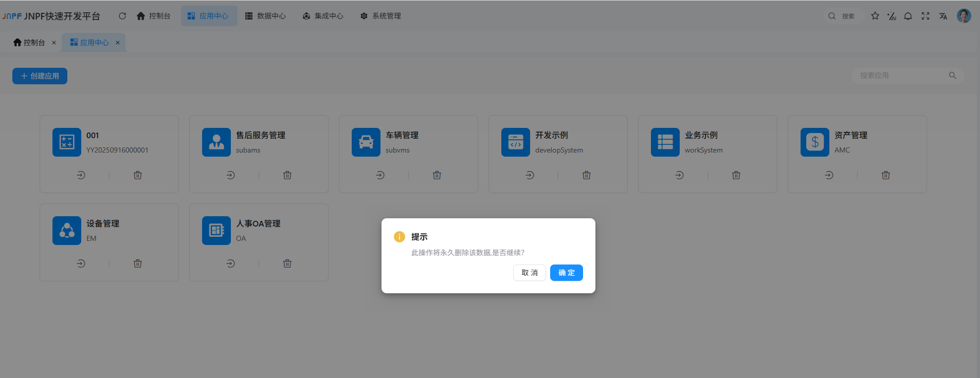The height and width of the screenshot is (378, 980).
Task: Click the trash icon on 开发示例 card
Action: 587,175
